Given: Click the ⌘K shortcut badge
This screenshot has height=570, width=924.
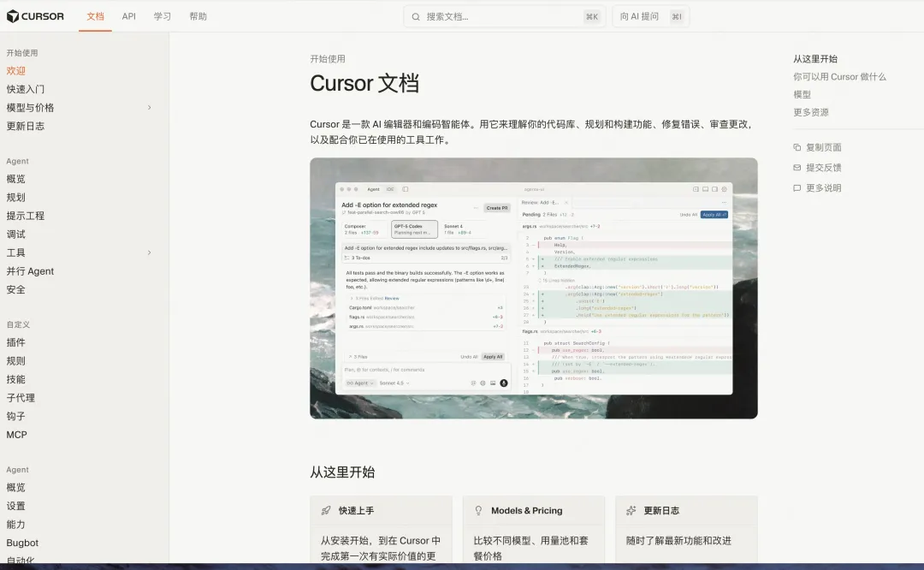Looking at the screenshot, I should [x=592, y=16].
